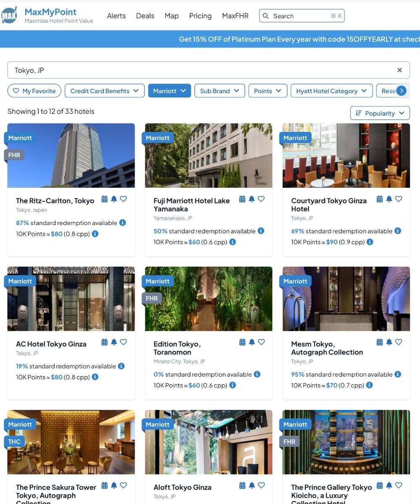The image size is (420, 504).
Task: Click the MaxMyPoint logo icon
Action: [9, 15]
